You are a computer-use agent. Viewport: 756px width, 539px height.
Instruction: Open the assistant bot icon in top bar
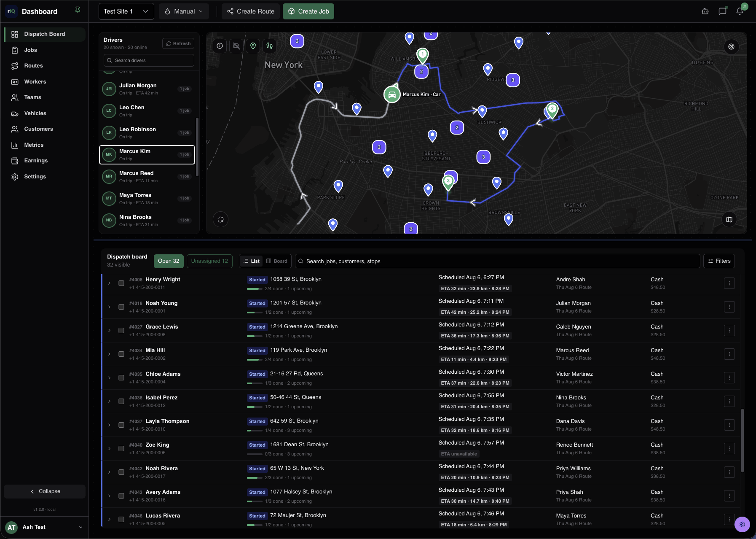pos(705,11)
